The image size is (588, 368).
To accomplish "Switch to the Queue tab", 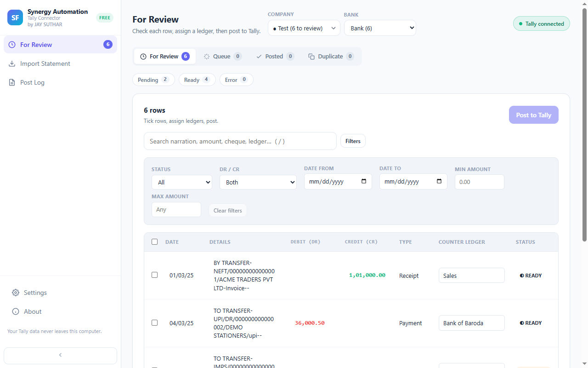I will (x=222, y=56).
